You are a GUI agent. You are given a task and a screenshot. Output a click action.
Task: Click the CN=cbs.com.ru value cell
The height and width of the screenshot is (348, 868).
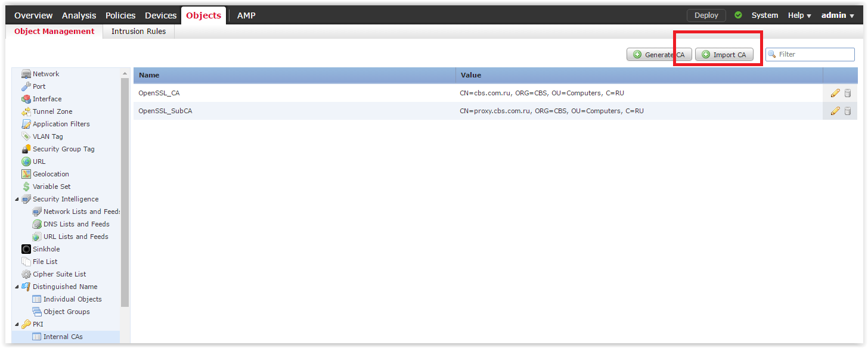639,93
